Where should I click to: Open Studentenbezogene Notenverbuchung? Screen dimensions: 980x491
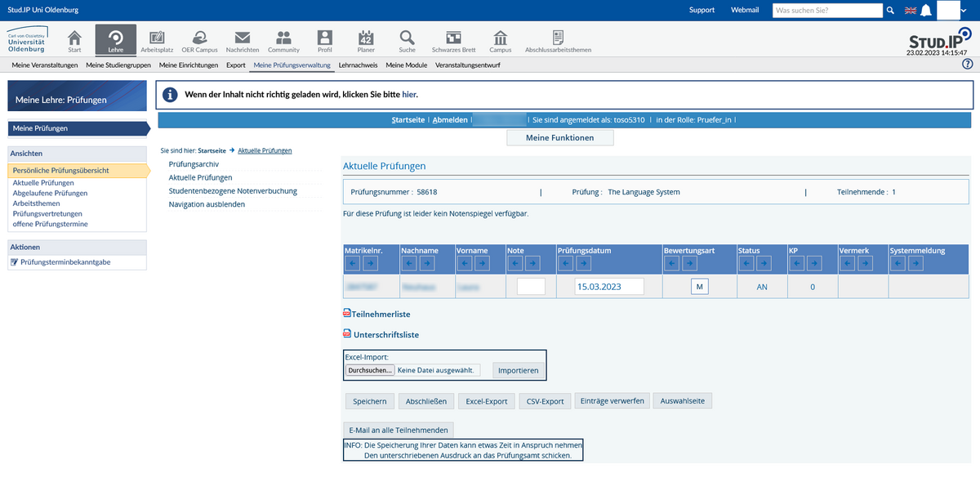[x=233, y=191]
